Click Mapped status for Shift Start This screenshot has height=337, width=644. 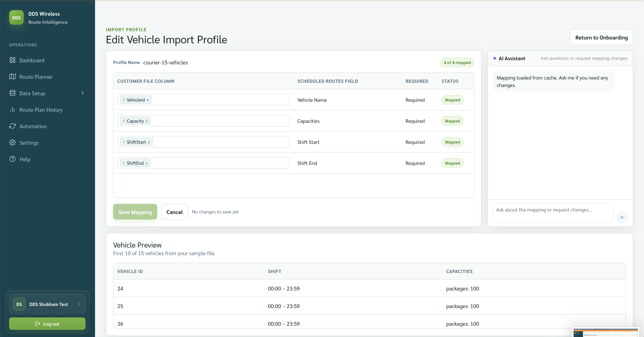(452, 142)
